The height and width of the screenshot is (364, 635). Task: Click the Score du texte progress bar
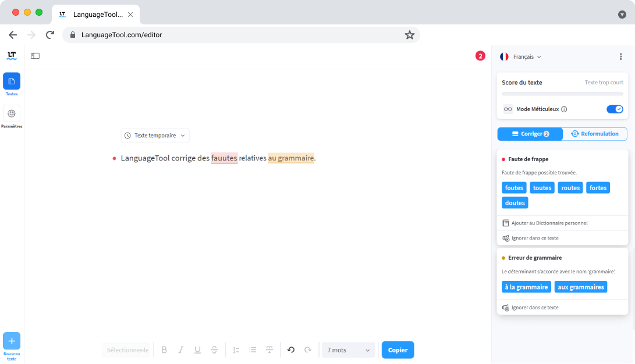pos(562,94)
